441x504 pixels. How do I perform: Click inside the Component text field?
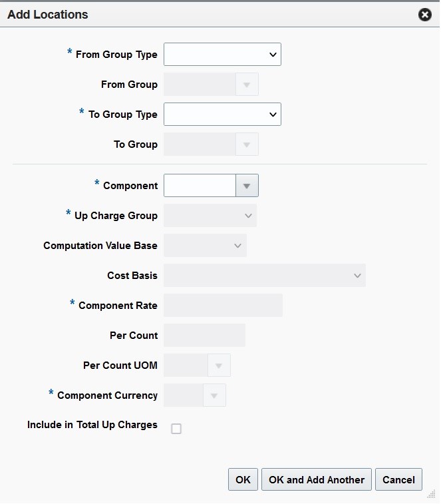[x=200, y=186]
